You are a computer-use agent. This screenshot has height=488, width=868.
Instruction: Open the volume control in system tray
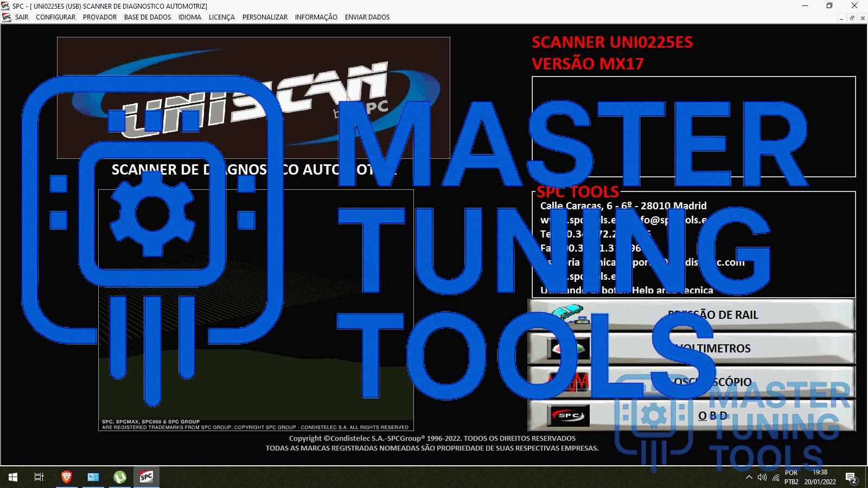click(x=762, y=477)
